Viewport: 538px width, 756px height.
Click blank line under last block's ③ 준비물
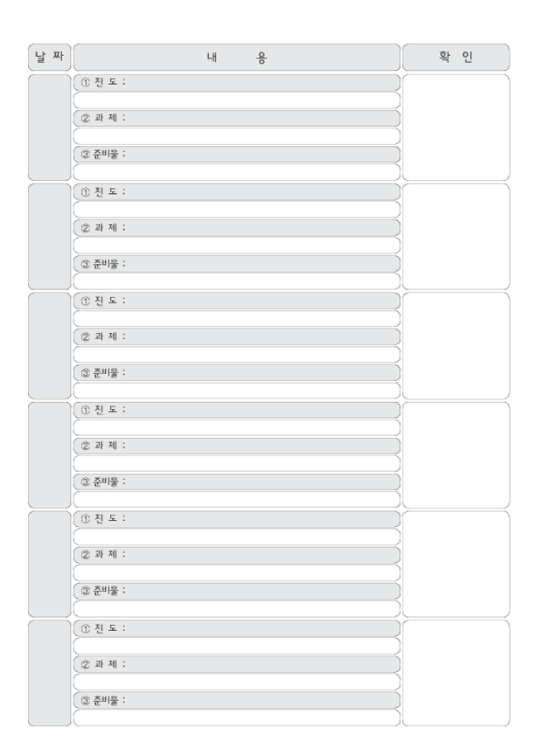237,718
